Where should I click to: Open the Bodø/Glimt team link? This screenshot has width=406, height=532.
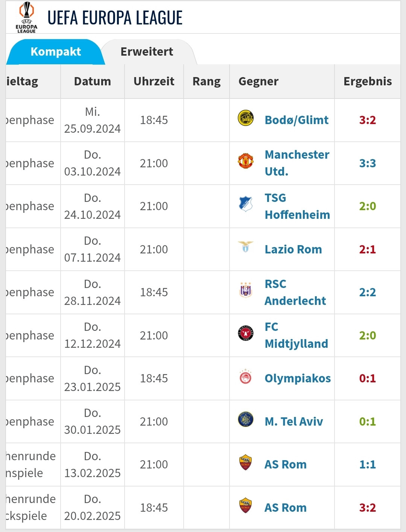tap(297, 120)
